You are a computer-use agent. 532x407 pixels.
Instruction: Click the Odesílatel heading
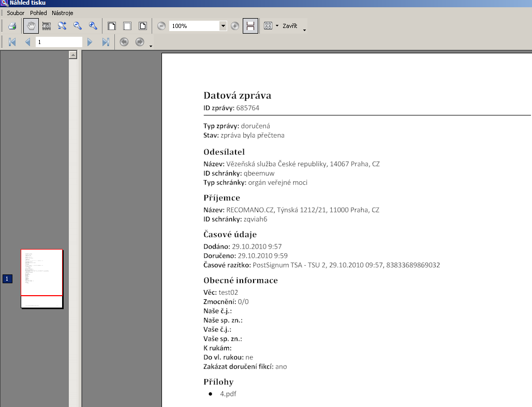[x=224, y=152]
